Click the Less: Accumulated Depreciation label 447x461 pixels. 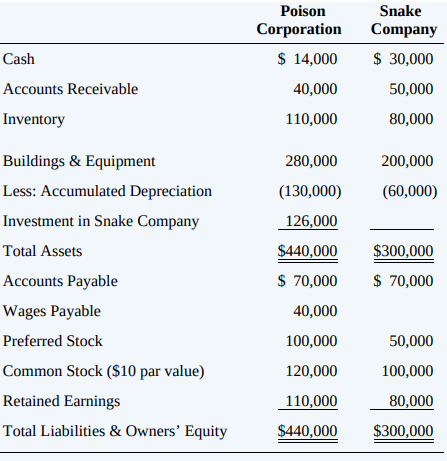tap(107, 191)
